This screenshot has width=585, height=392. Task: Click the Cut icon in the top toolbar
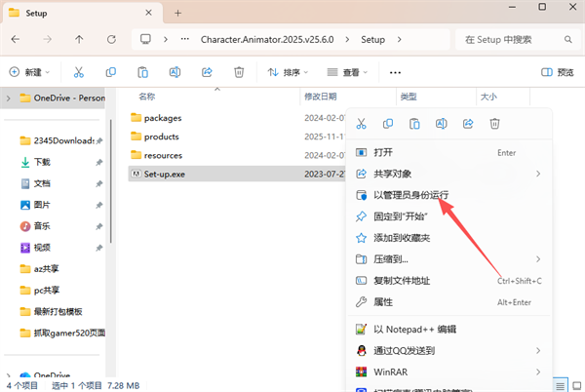(79, 72)
